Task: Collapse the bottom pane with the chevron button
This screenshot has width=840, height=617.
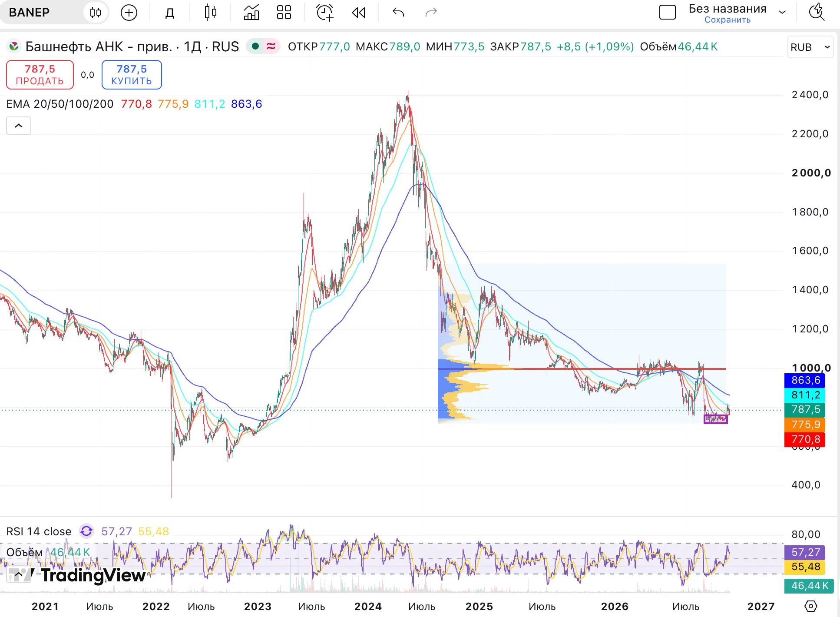Action: [19, 574]
